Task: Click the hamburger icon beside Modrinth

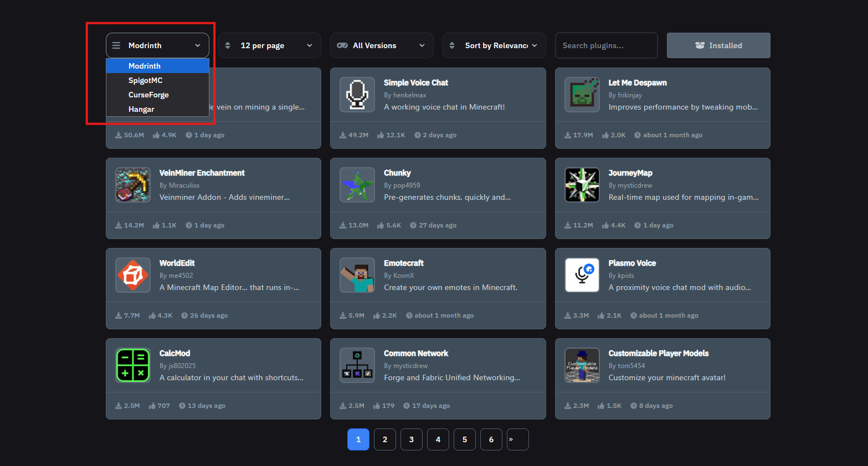Action: pos(116,45)
